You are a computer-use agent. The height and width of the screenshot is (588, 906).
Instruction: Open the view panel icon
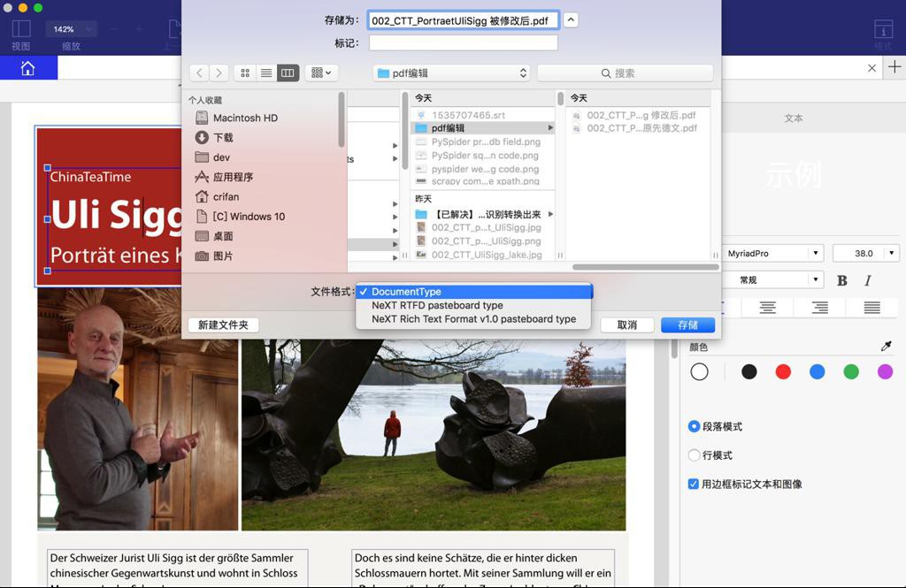pyautogui.click(x=21, y=29)
